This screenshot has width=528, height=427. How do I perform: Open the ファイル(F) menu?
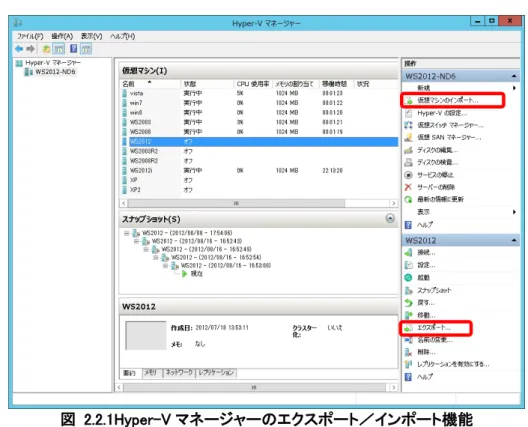click(30, 36)
